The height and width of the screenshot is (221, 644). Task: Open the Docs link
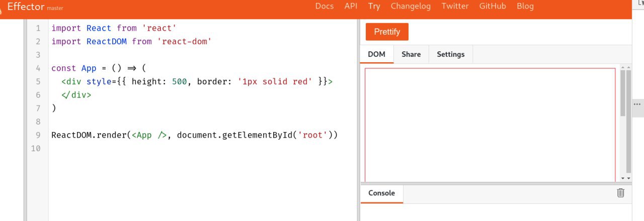click(x=325, y=6)
